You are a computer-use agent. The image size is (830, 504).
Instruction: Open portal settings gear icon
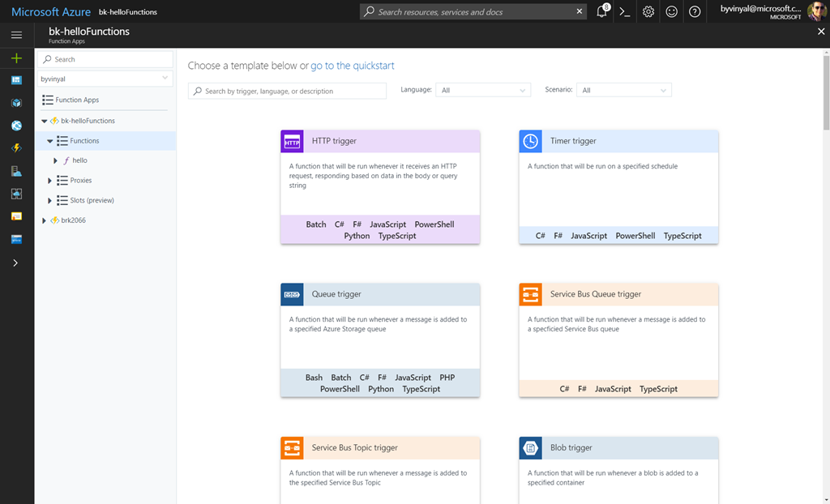648,11
